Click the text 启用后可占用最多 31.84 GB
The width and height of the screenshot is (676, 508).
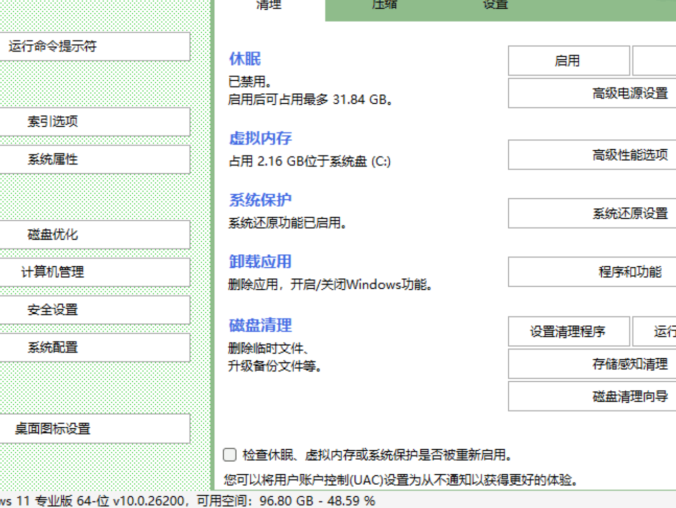tap(310, 100)
